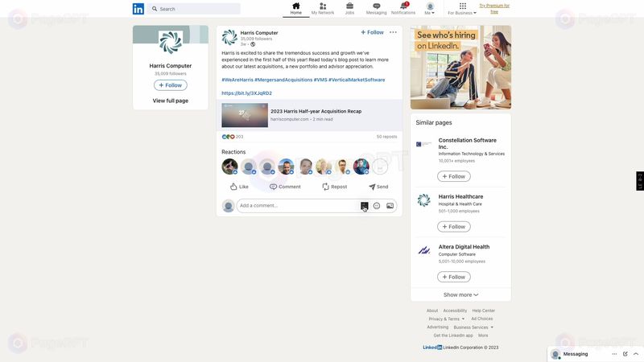Send the post to someone
The width and height of the screenshot is (644, 362).
(378, 187)
